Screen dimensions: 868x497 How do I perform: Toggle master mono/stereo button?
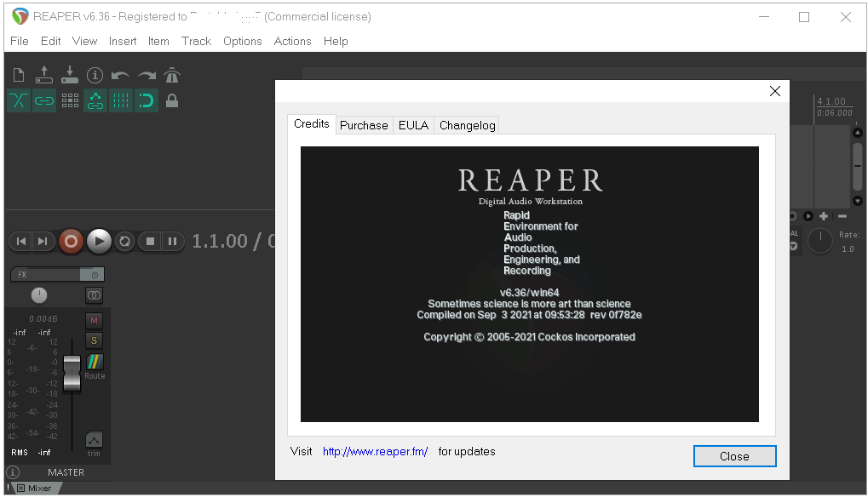coord(94,295)
